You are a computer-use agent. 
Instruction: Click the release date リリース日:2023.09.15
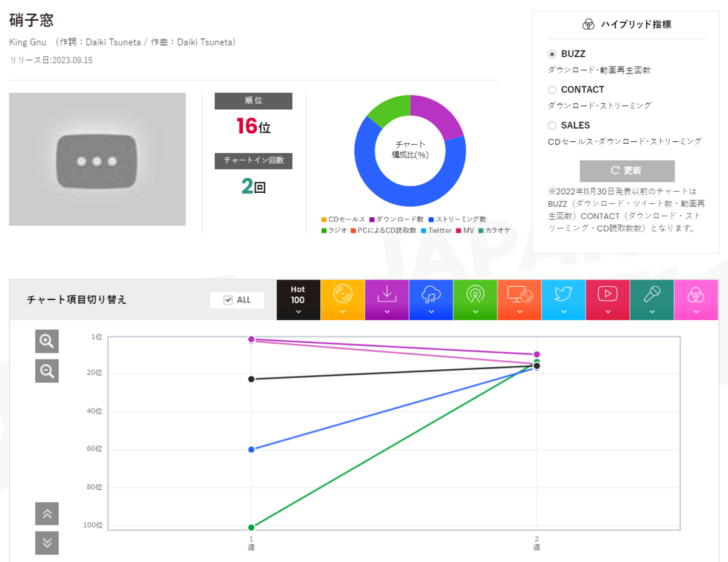click(51, 60)
